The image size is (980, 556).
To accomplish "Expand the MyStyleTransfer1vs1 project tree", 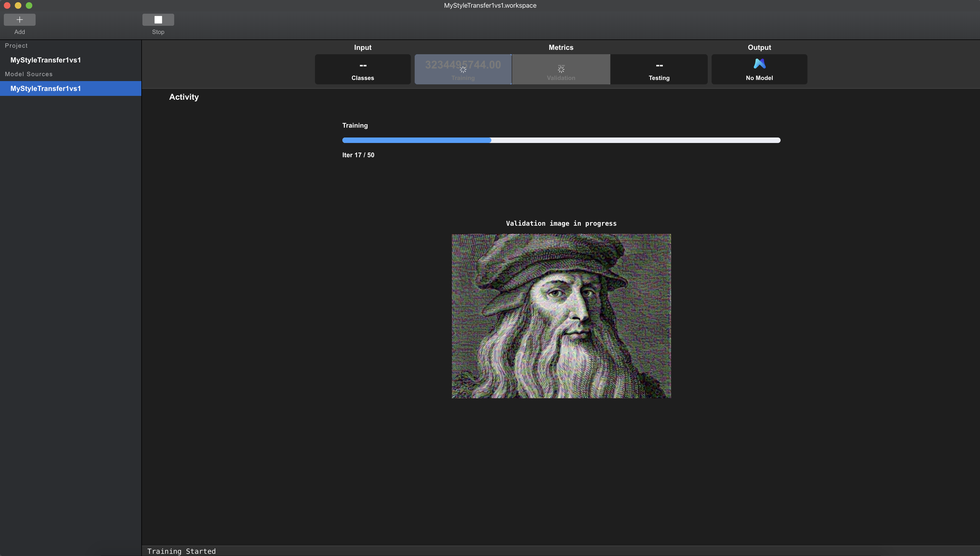I will coord(45,59).
